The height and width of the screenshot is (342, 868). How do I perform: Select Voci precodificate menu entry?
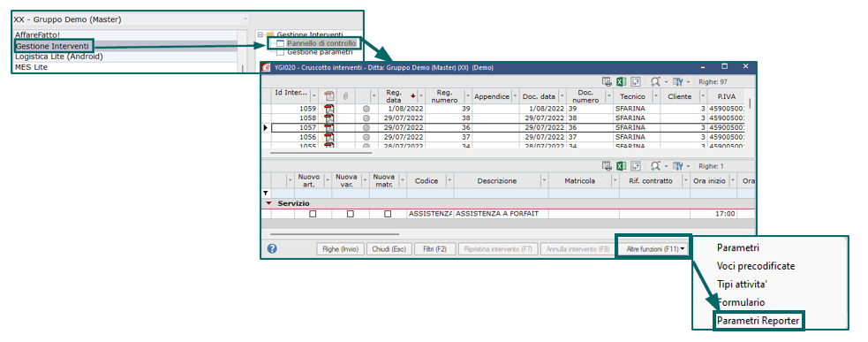click(x=756, y=266)
